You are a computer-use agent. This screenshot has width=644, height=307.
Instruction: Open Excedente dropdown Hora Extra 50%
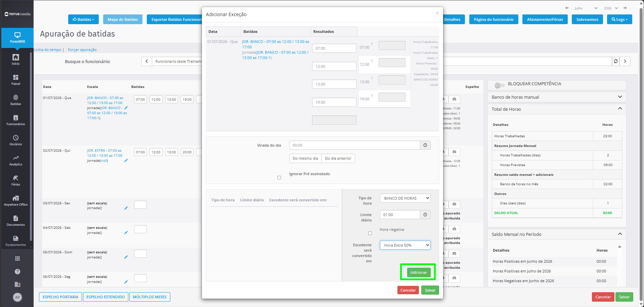coord(405,245)
